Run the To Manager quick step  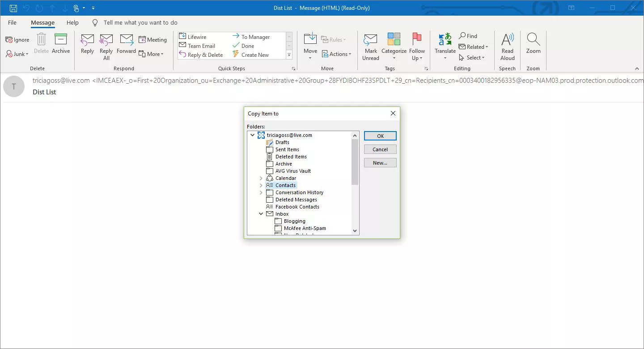pyautogui.click(x=251, y=37)
